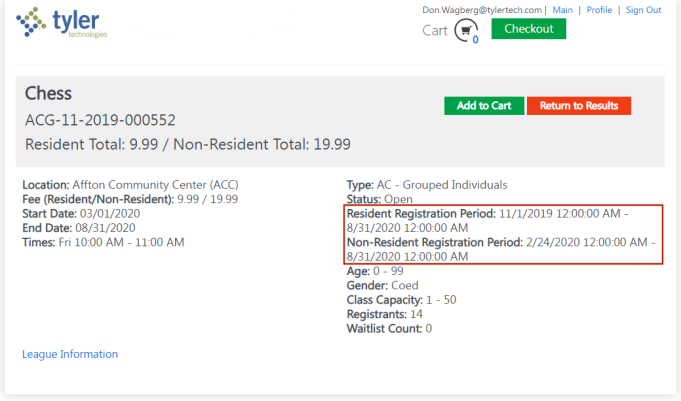Add Chess to the cart
This screenshot has width=681, height=401.
[484, 106]
